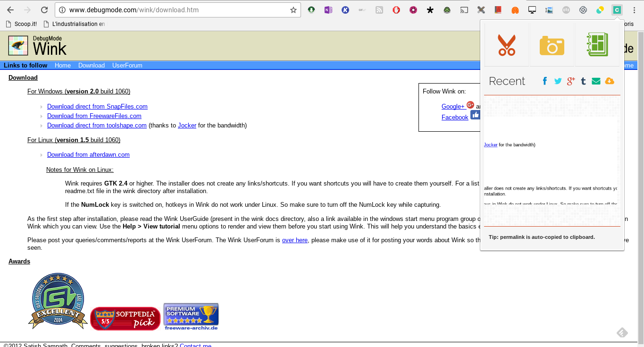Click the RSS feed extension icon

379,10
